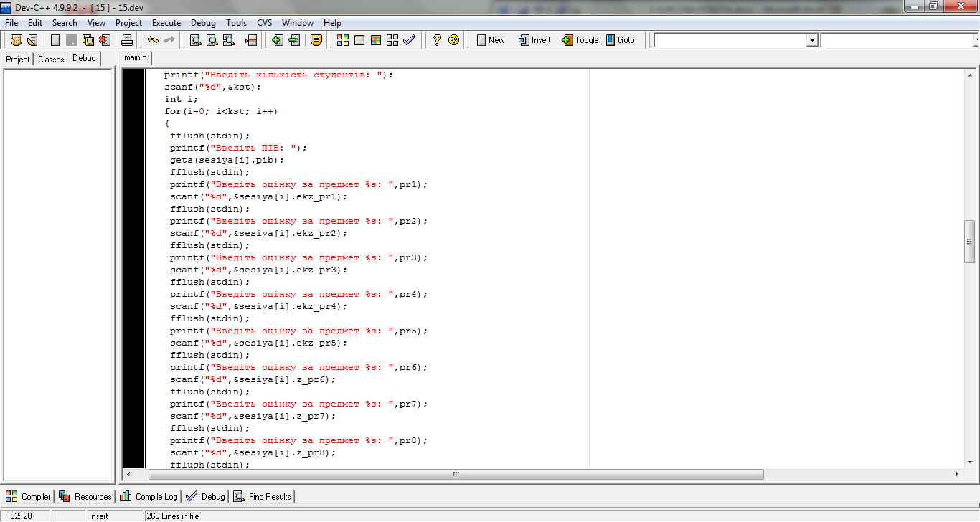Click the second toolbar icon beside the first

[32, 40]
